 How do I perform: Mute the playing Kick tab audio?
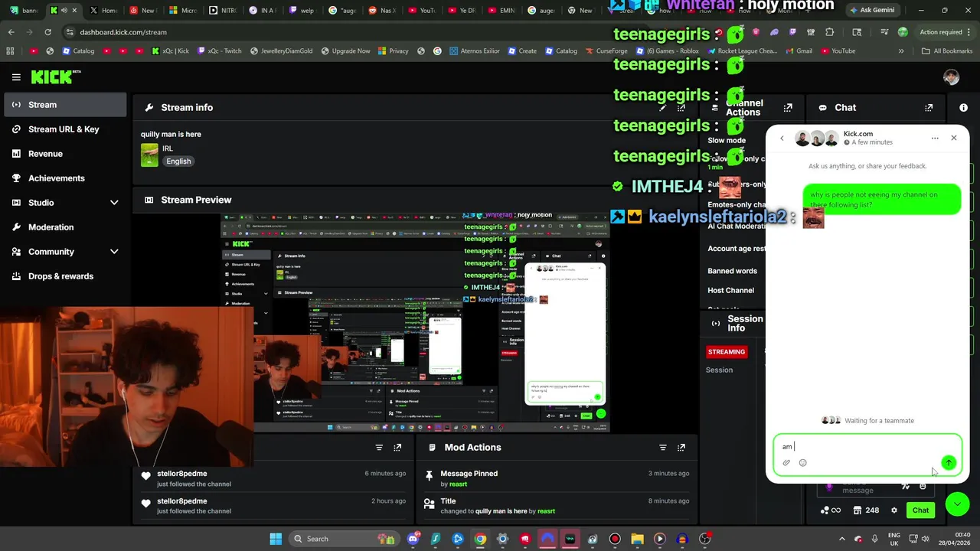point(64,11)
